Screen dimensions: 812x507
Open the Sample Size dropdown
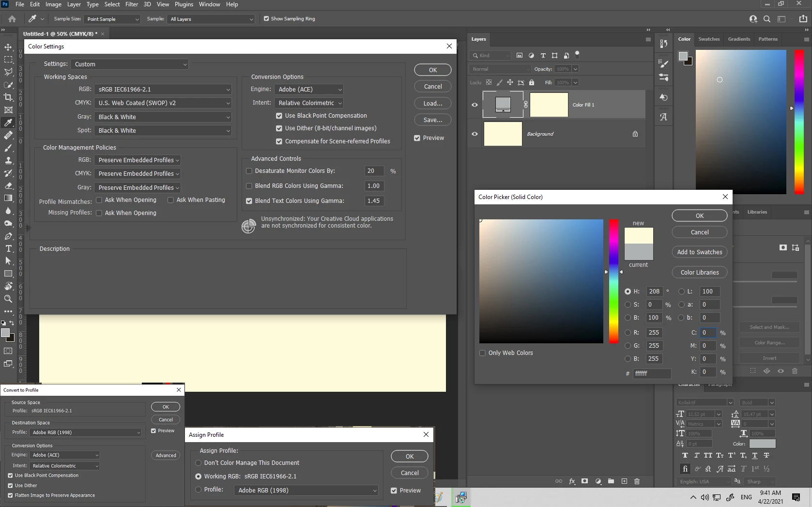pyautogui.click(x=112, y=19)
